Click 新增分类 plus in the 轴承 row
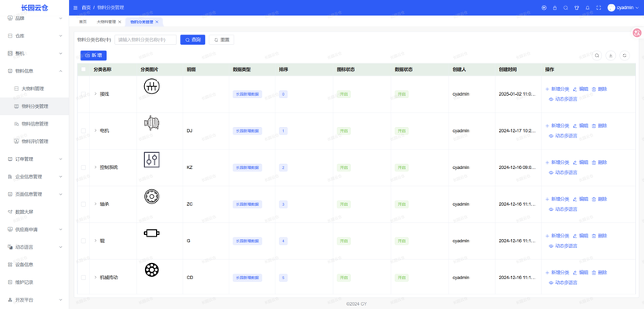The width and height of the screenshot is (644, 309). (557, 199)
